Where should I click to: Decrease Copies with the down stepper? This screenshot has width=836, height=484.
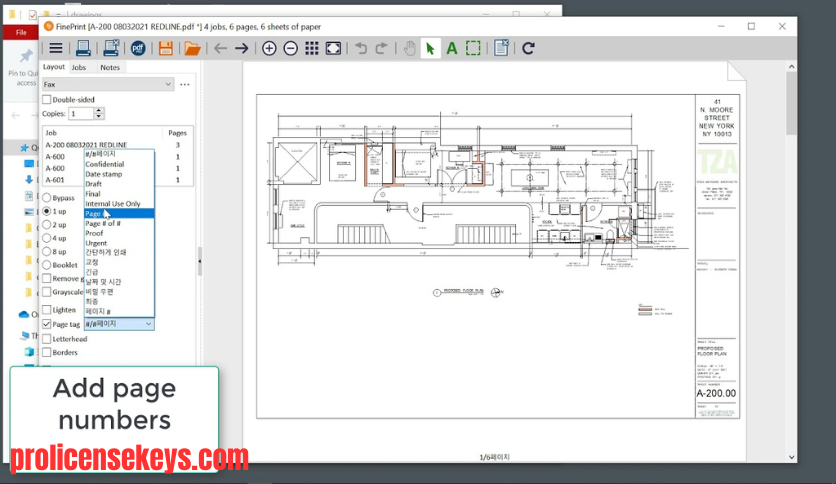coord(99,116)
